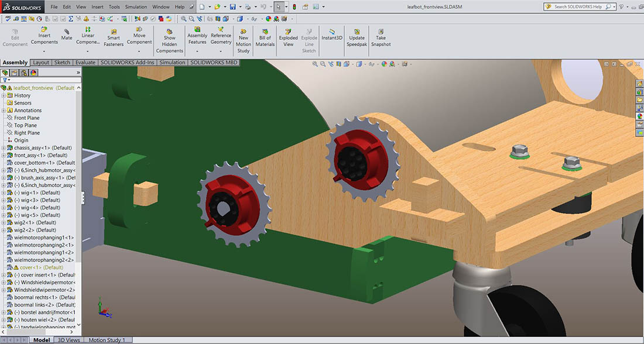Open the Appearances task pane icon
This screenshot has height=344, width=644.
tap(639, 116)
